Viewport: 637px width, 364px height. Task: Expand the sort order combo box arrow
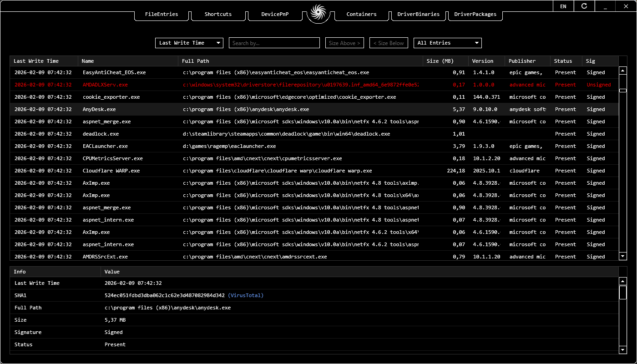pyautogui.click(x=219, y=42)
